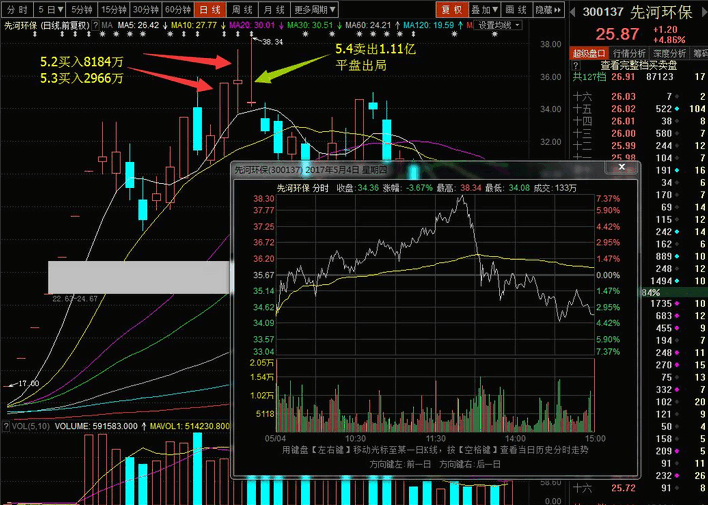Click stock code 300137 in side panel
708x505 pixels.
pos(603,12)
